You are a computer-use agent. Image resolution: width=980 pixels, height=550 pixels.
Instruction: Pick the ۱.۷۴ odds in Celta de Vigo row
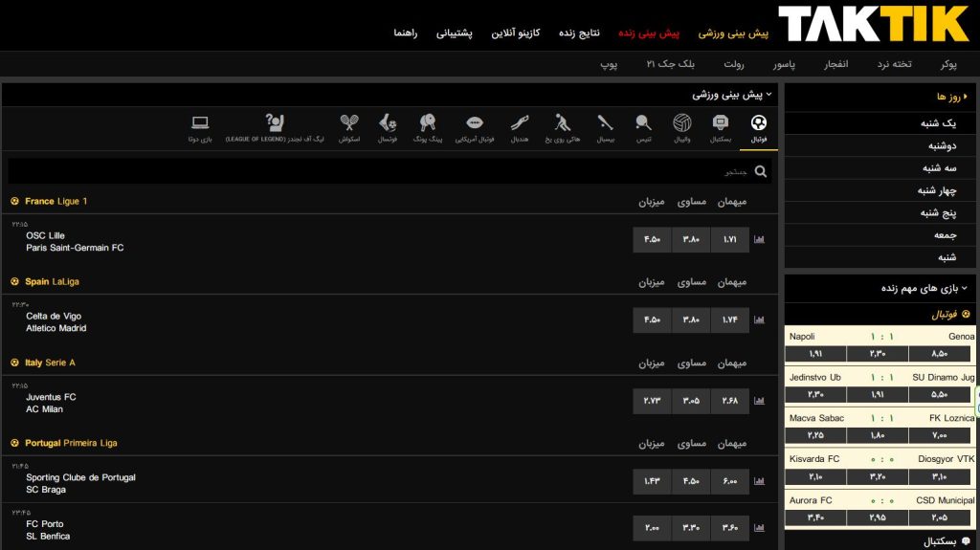pyautogui.click(x=730, y=320)
